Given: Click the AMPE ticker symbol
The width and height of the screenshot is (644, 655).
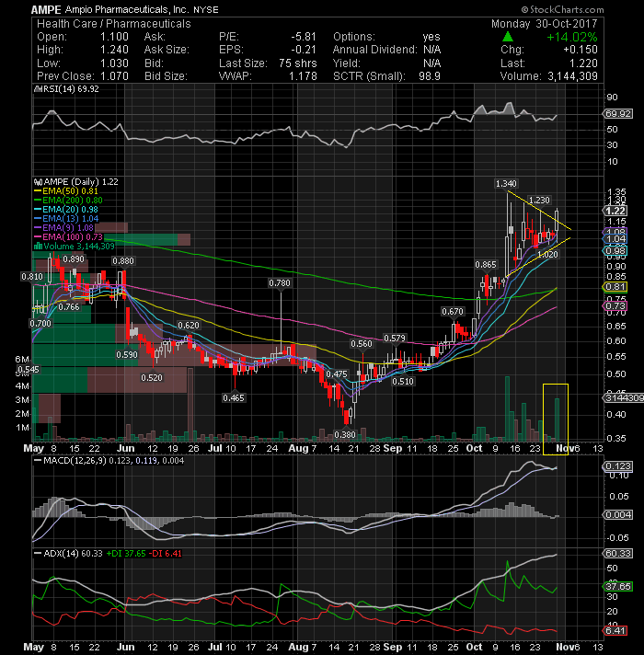Looking at the screenshot, I should 46,9.
